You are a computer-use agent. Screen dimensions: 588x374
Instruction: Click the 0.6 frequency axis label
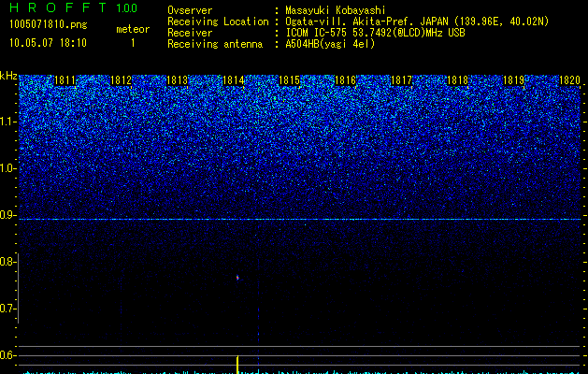[x=7, y=355]
